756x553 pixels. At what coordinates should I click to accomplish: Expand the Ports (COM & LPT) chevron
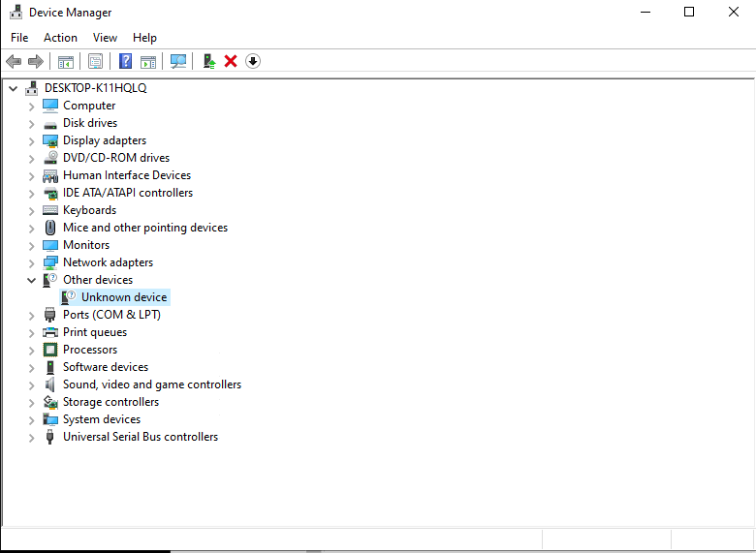pyautogui.click(x=31, y=316)
